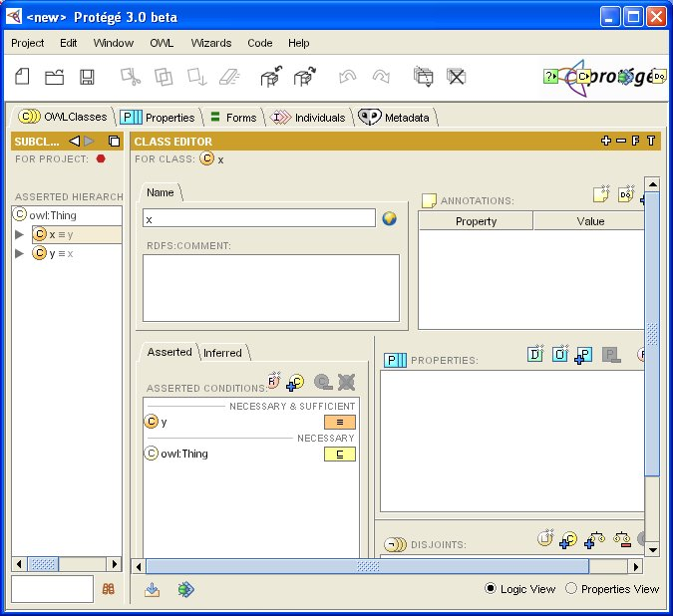673x616 pixels.
Task: Click in the class Name input field
Action: point(259,218)
